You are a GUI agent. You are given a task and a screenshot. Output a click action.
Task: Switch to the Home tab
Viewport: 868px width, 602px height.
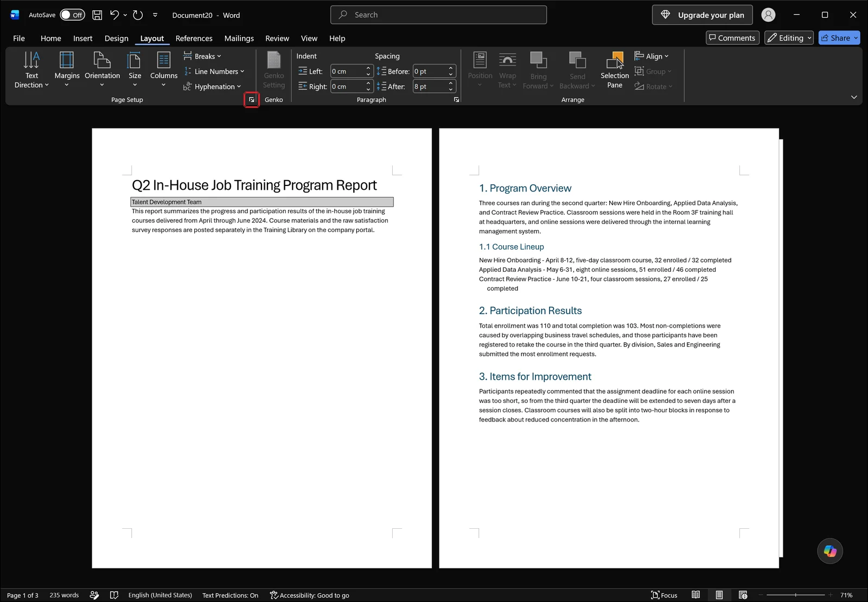pos(51,39)
